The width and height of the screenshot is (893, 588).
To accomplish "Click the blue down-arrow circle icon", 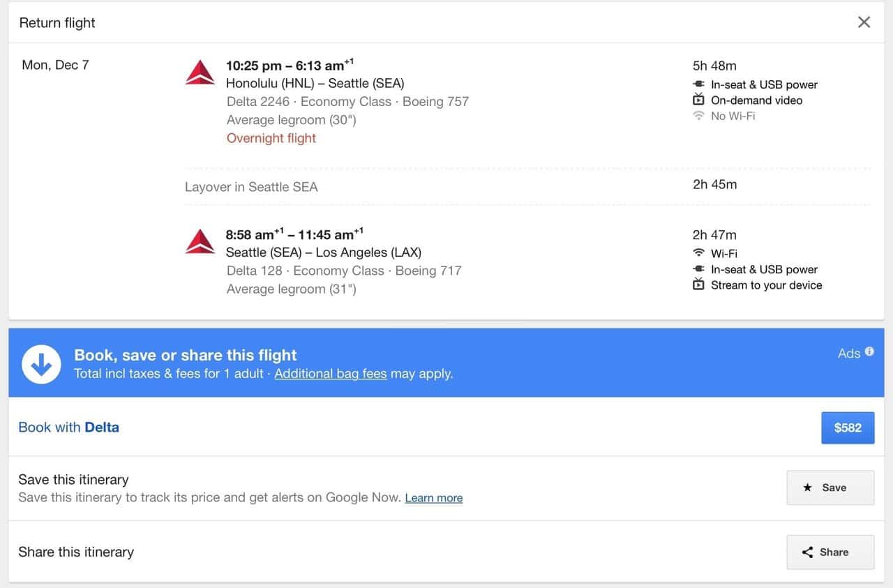I will 41,363.
